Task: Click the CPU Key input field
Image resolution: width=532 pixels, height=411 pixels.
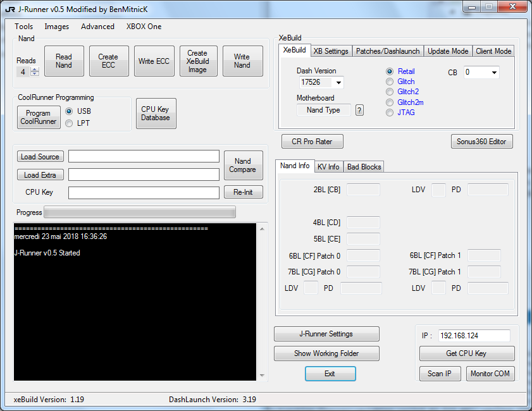Action: [x=144, y=193]
